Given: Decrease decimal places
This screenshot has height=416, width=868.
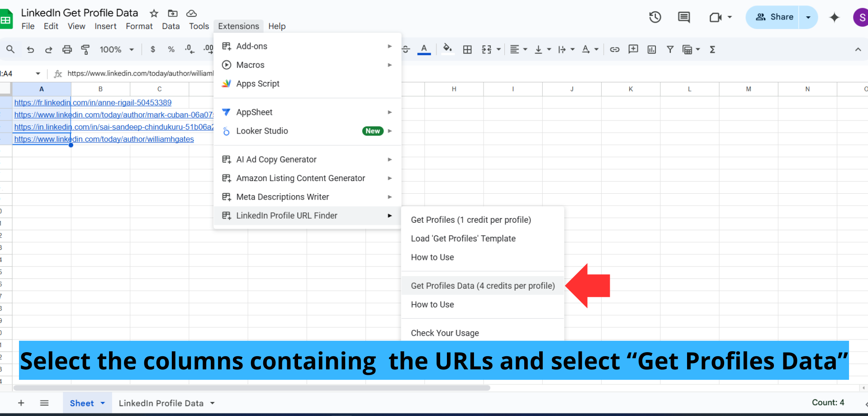Looking at the screenshot, I should (x=190, y=49).
